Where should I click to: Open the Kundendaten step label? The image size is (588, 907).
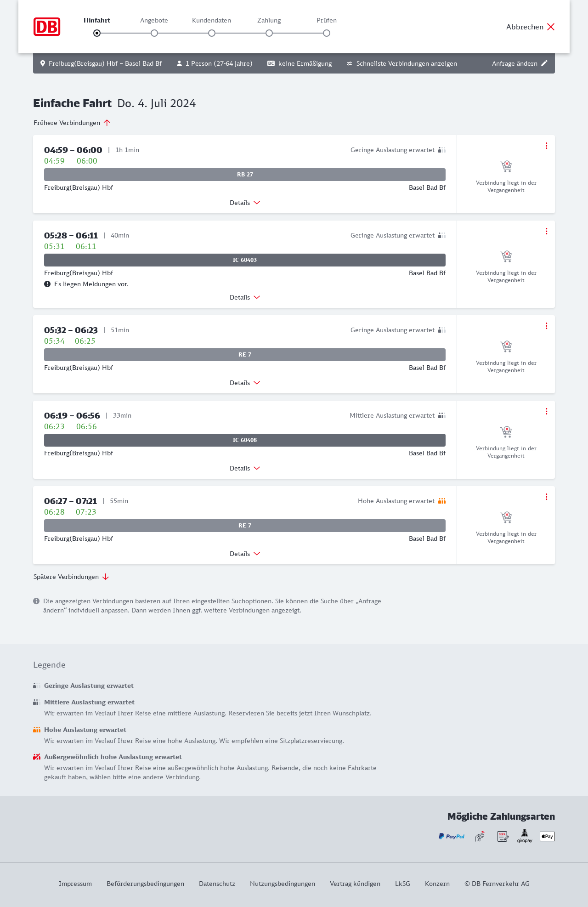pos(211,20)
